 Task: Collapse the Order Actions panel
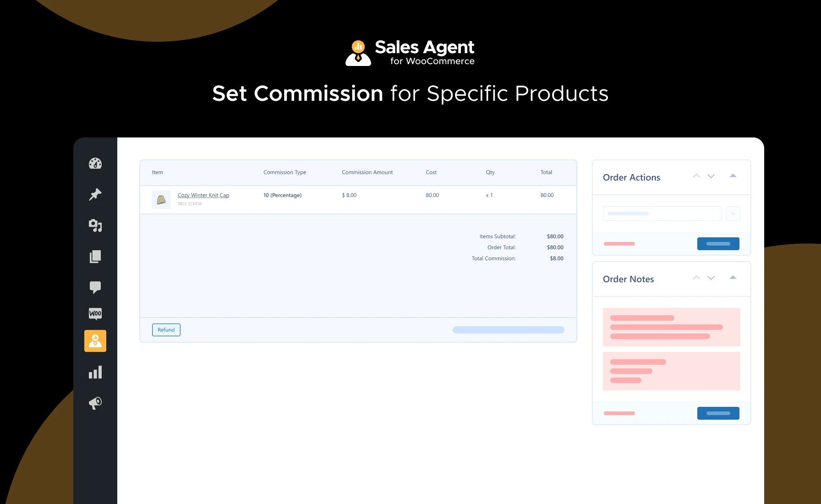click(733, 176)
